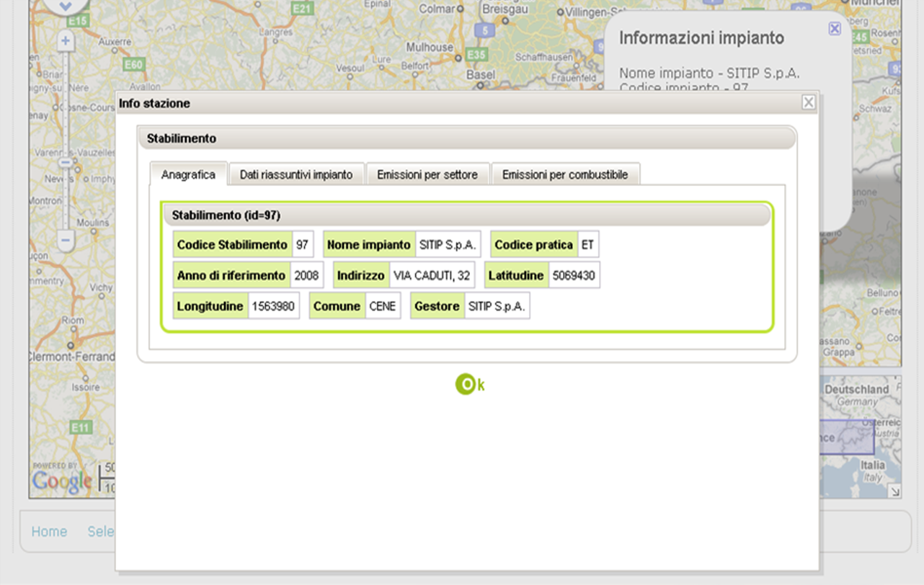Switch to the Anagrafica tab
The height and width of the screenshot is (585, 924).
(x=188, y=174)
